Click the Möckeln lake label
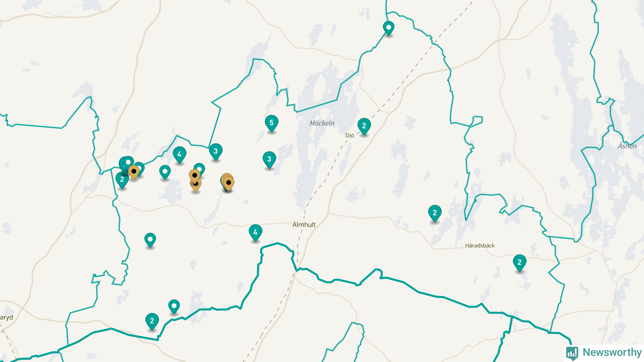This screenshot has height=362, width=644. click(x=322, y=123)
